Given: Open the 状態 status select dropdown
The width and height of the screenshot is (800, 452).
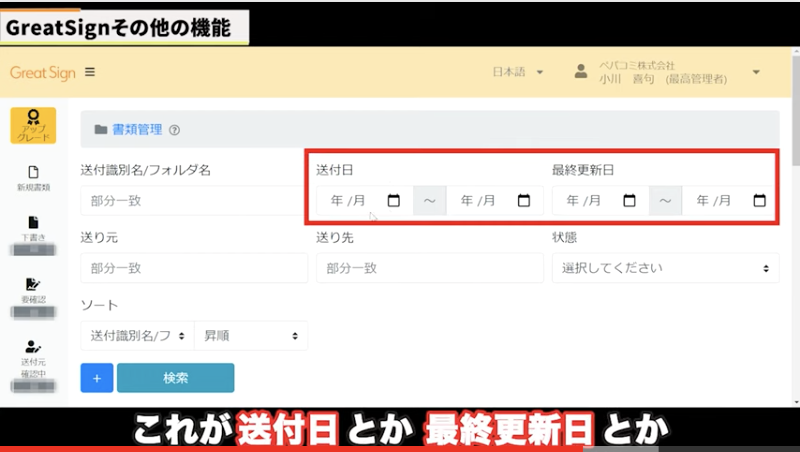Looking at the screenshot, I should (665, 268).
